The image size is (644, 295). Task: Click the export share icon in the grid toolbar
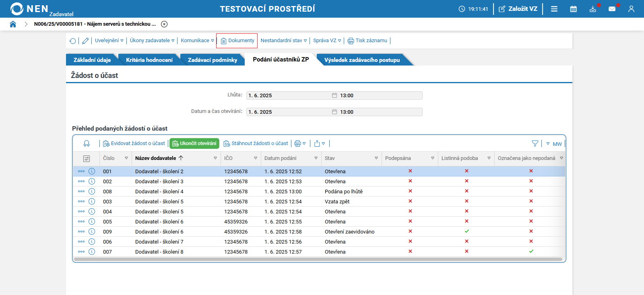click(317, 143)
